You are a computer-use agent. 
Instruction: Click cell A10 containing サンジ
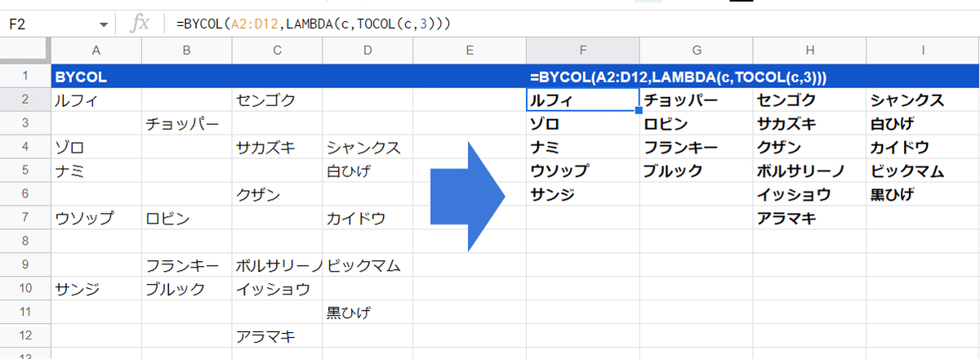96,290
